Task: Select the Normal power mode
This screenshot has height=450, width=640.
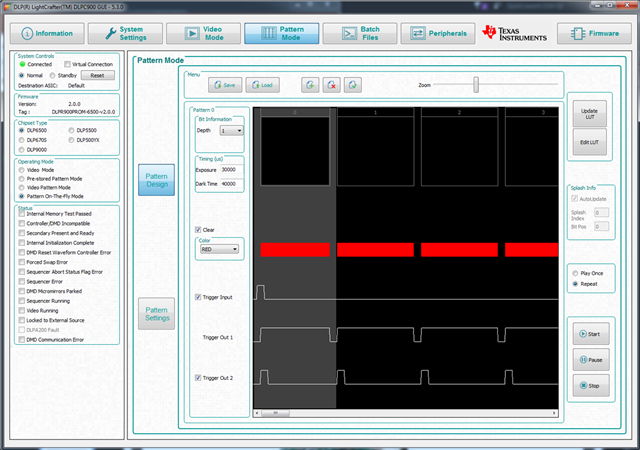Action: (x=22, y=75)
